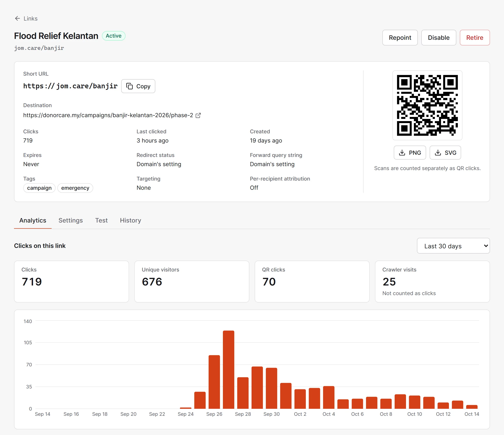This screenshot has height=435, width=504.
Task: Click the SVG download icon
Action: click(438, 153)
